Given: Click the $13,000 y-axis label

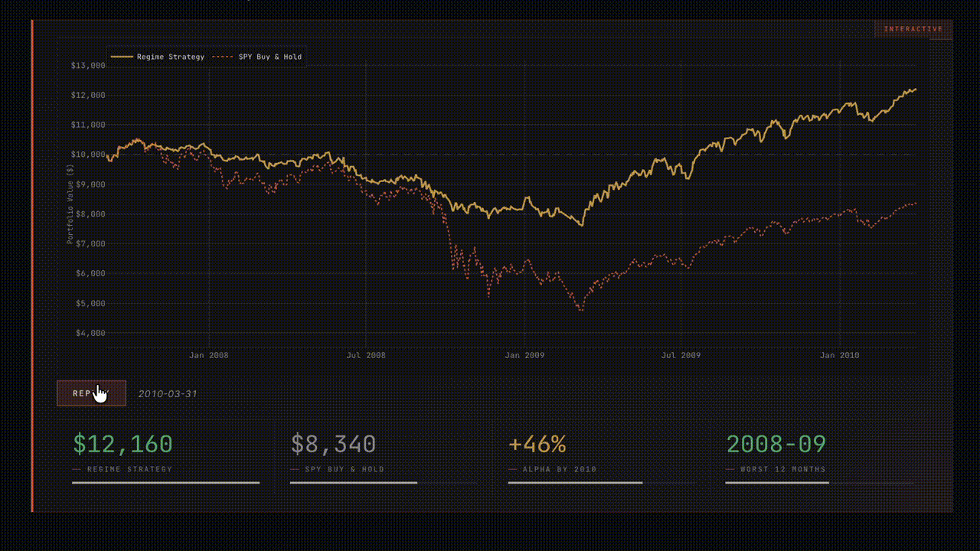Looking at the screenshot, I should coord(87,66).
